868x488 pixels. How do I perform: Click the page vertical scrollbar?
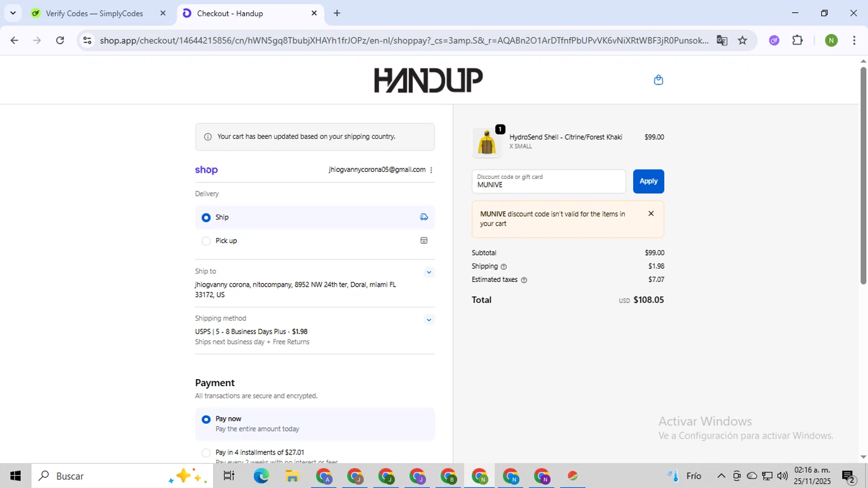pyautogui.click(x=863, y=176)
